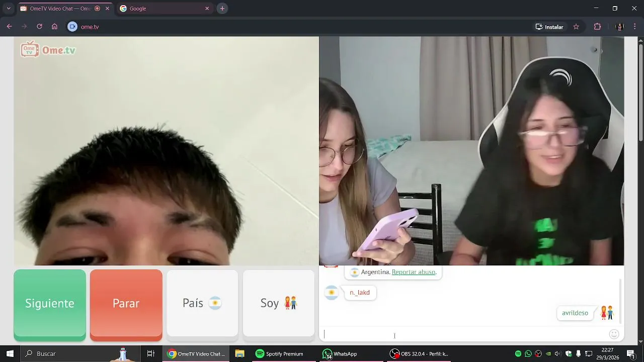Open Windows Security tray icon

tap(569, 354)
